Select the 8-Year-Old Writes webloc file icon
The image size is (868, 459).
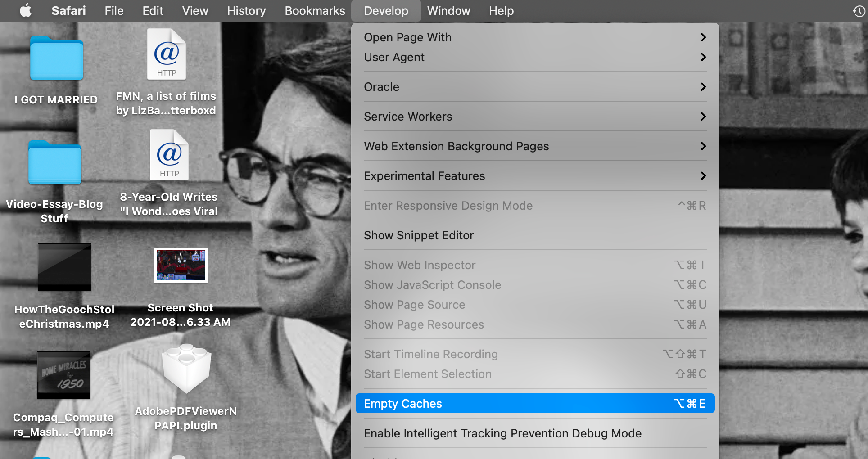tap(169, 155)
